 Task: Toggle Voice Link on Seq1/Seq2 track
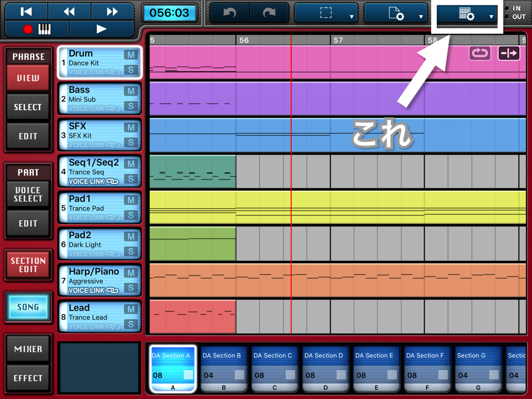[x=94, y=181]
